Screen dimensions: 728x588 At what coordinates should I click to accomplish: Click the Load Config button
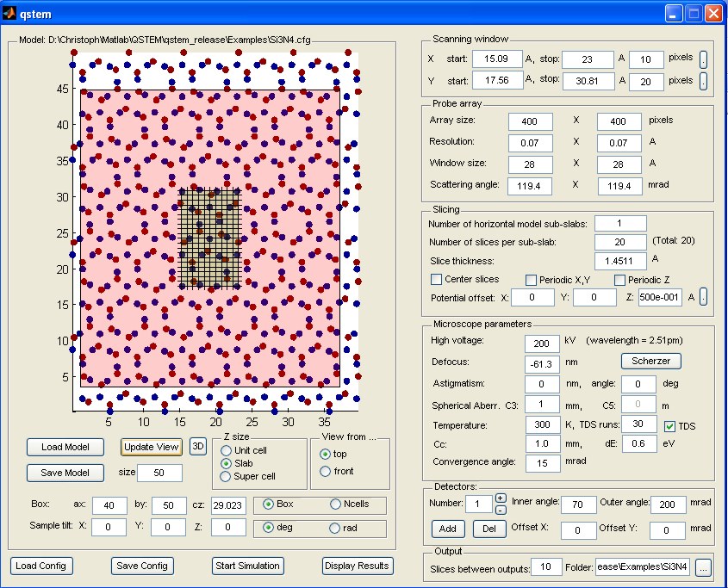point(41,566)
